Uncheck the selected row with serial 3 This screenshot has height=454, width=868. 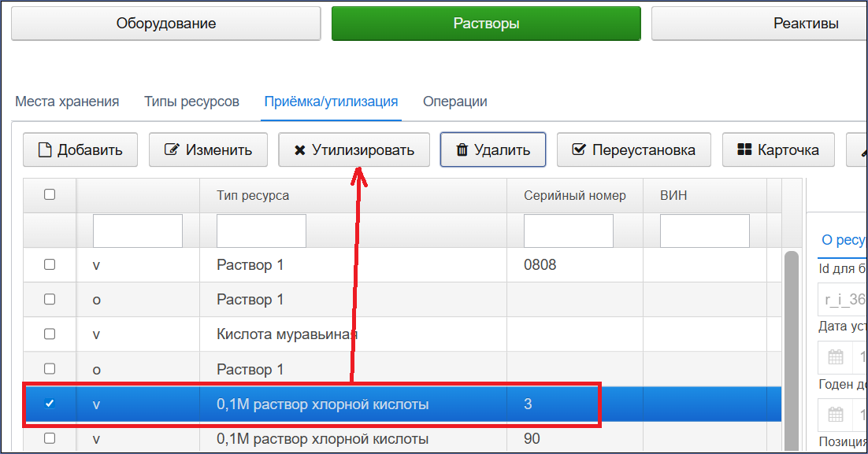click(x=50, y=403)
